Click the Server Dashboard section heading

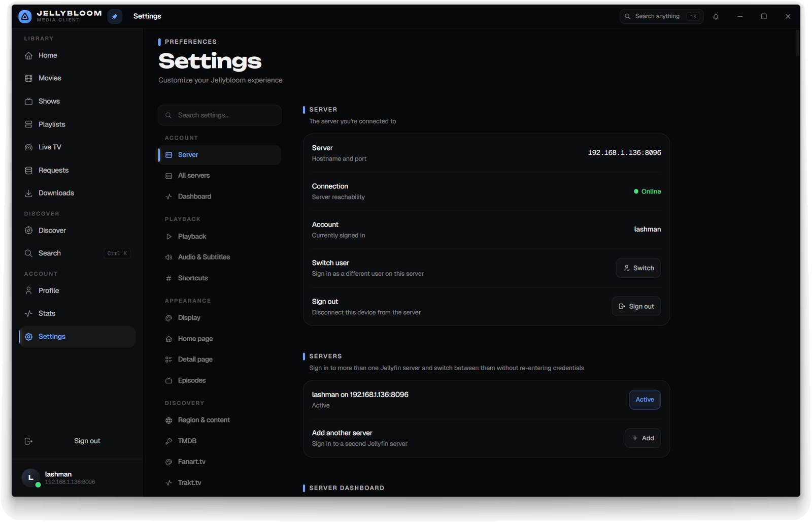point(347,488)
